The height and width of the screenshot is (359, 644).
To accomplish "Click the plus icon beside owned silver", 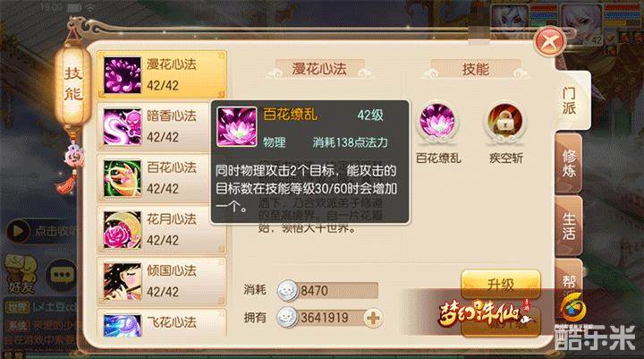I will tap(373, 318).
